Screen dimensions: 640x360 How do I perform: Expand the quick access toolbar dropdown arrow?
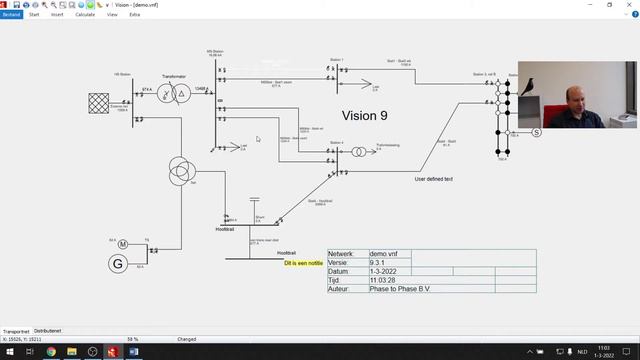107,5
